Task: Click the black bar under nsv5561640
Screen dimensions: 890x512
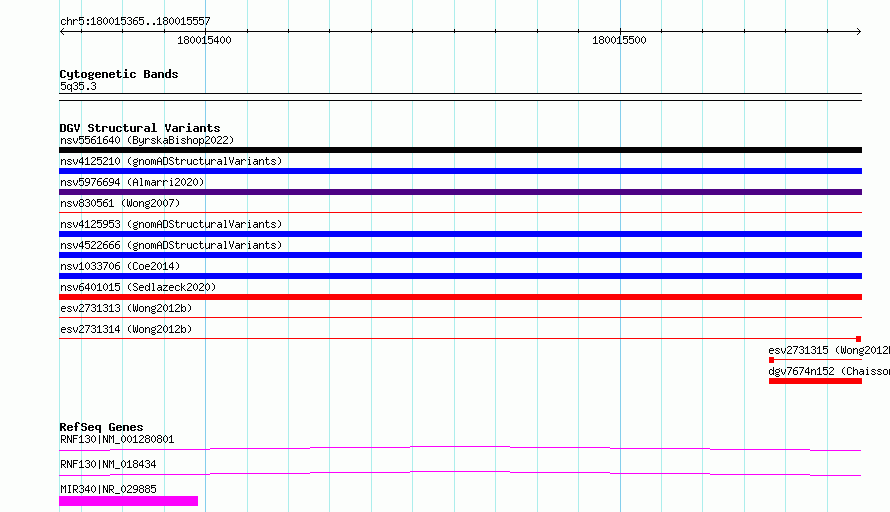Action: point(460,150)
